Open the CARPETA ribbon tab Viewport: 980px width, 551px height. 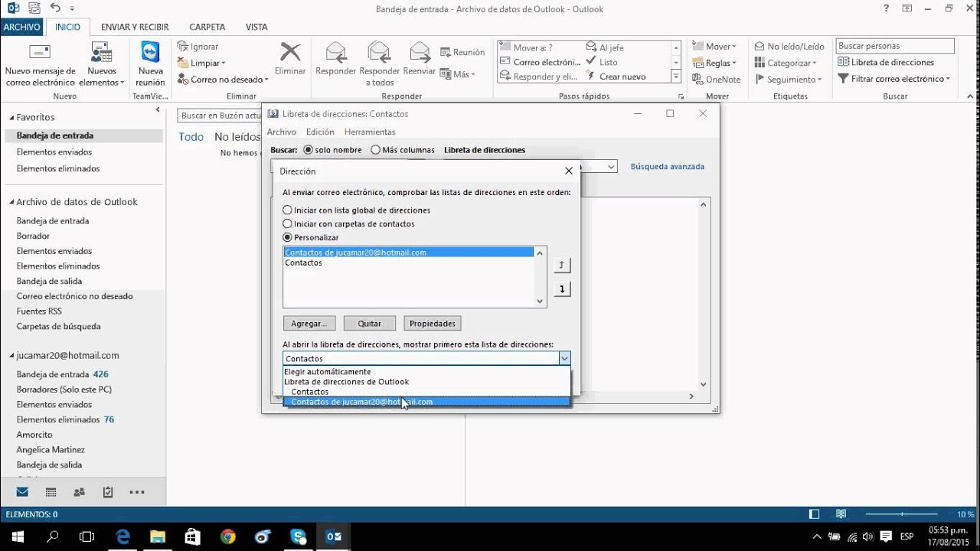click(207, 27)
